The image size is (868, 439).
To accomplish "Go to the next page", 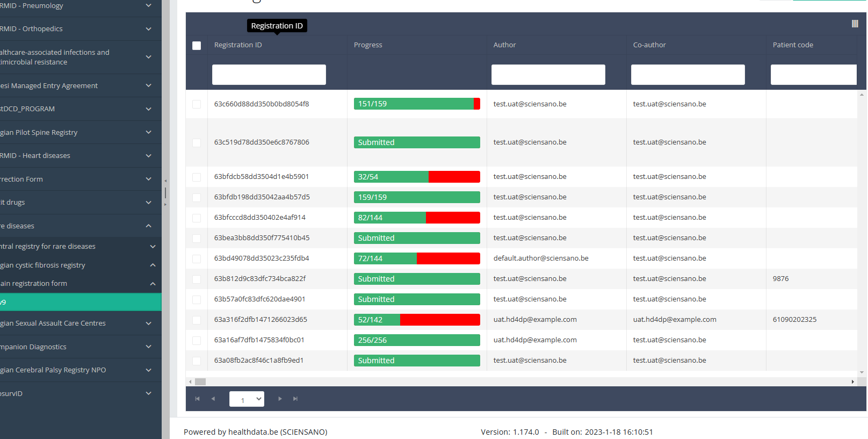I will click(x=280, y=399).
